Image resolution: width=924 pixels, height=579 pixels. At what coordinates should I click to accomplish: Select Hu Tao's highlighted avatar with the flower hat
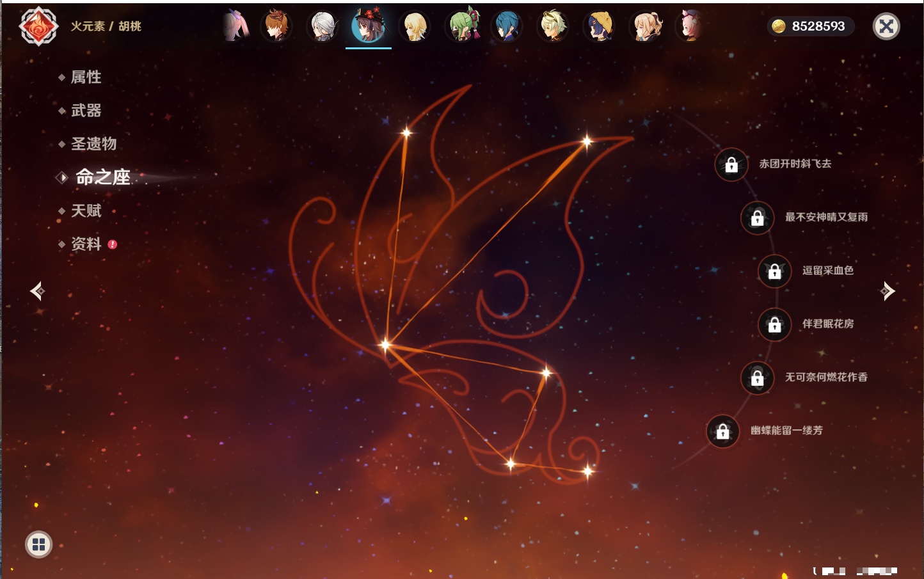tap(369, 26)
